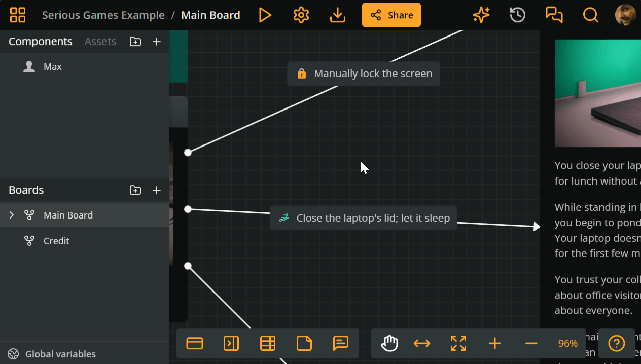The image size is (641, 364).
Task: Add a comment with the speech bubble icon
Action: tap(341, 343)
